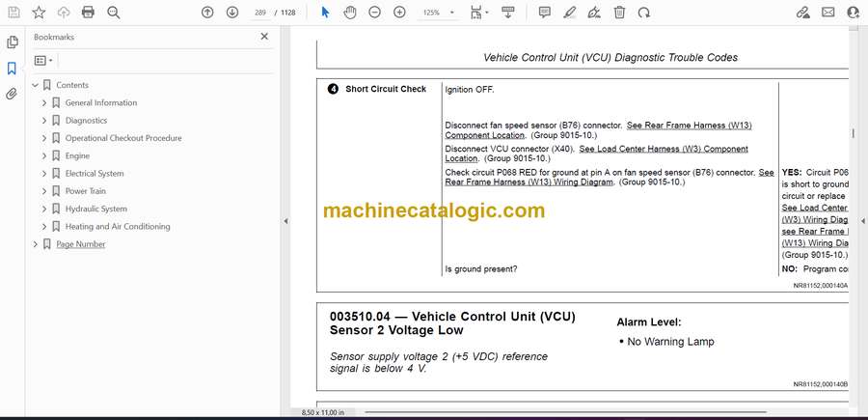Screen dimensions: 868x420
Task: Select the Diagnostics bookmark label
Action: click(86, 121)
